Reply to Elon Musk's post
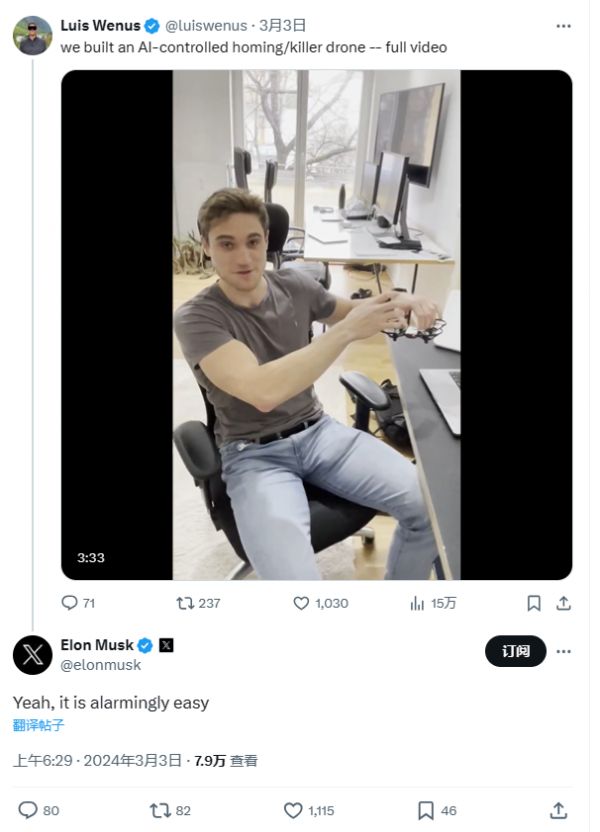The image size is (600, 832). [28, 810]
